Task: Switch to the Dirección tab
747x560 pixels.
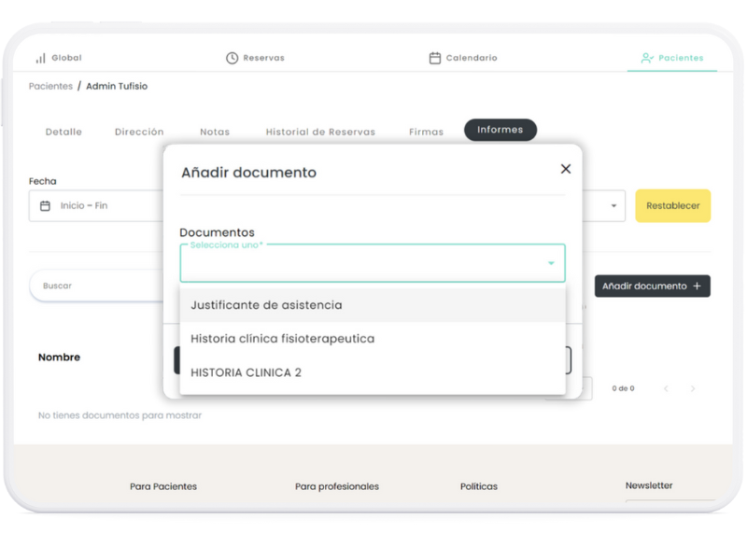Action: point(139,132)
